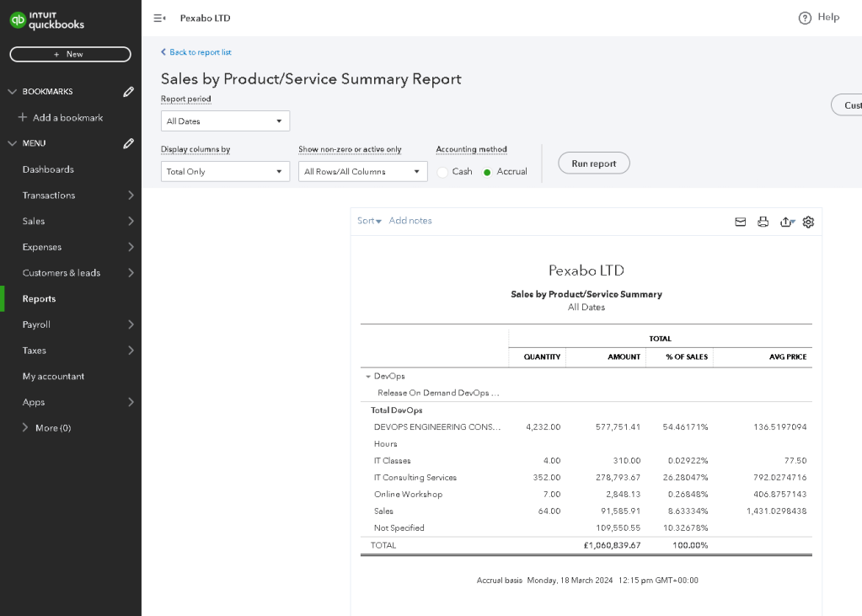This screenshot has width=862, height=616.
Task: Click the + New button
Action: coord(71,54)
